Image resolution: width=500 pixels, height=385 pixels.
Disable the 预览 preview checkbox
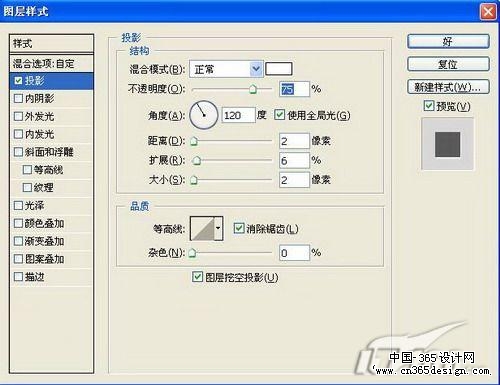click(x=429, y=106)
